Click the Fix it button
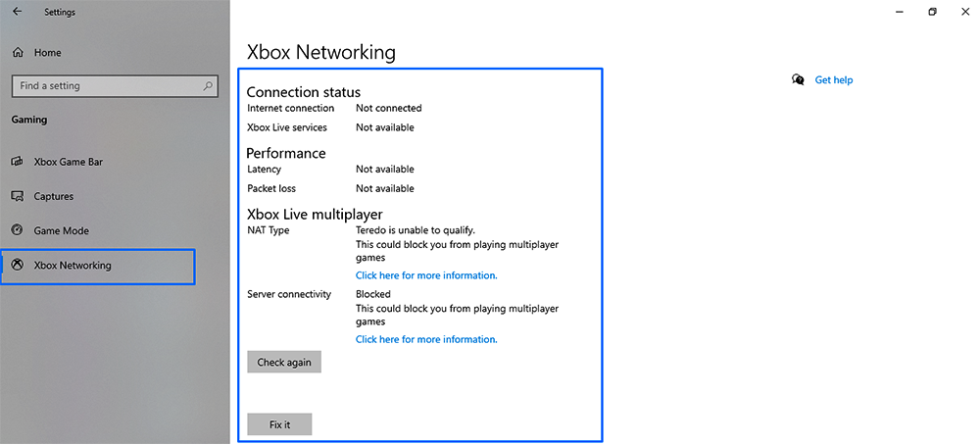Viewport: 980px width, 445px height. 279,424
